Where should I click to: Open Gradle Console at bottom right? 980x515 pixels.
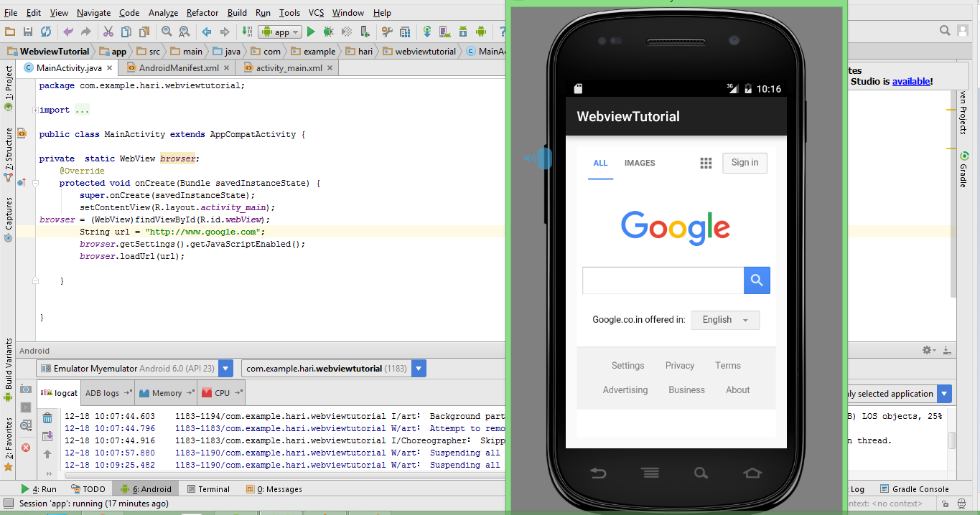coord(915,489)
